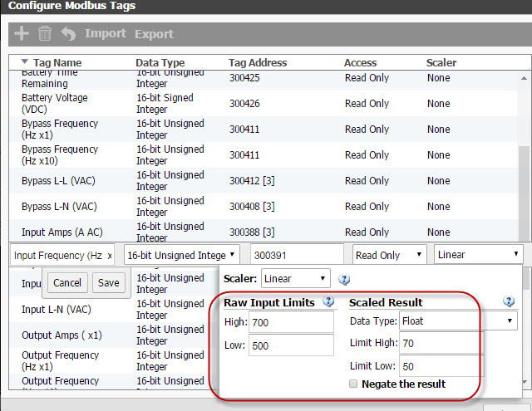The image size is (532, 411).
Task: Toggle the Negate the result checkbox
Action: pyautogui.click(x=353, y=384)
